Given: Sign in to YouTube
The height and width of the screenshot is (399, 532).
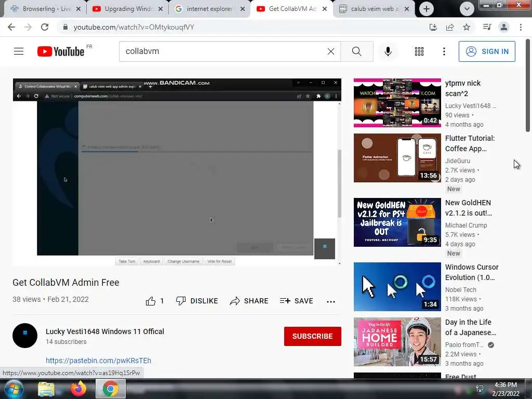Looking at the screenshot, I should tap(487, 51).
